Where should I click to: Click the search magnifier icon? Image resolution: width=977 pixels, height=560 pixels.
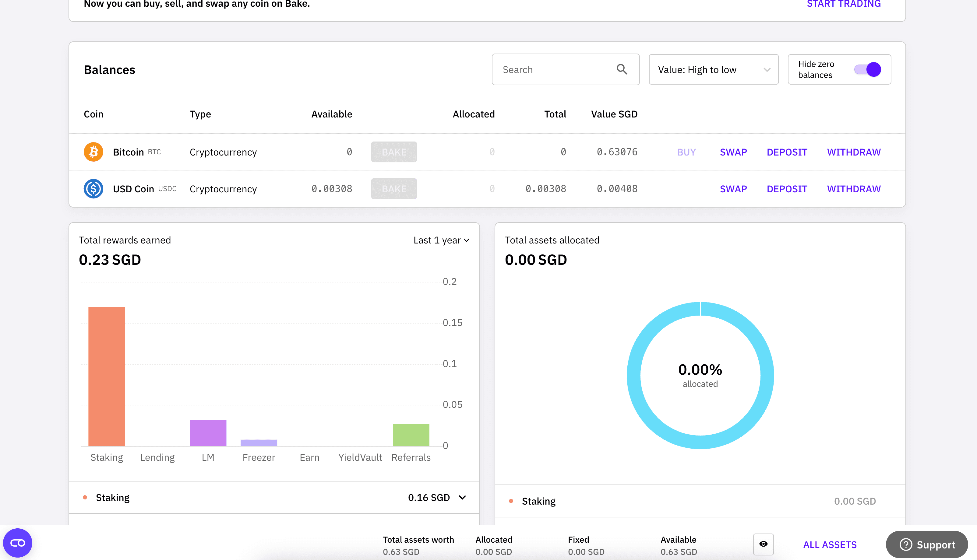(x=622, y=70)
